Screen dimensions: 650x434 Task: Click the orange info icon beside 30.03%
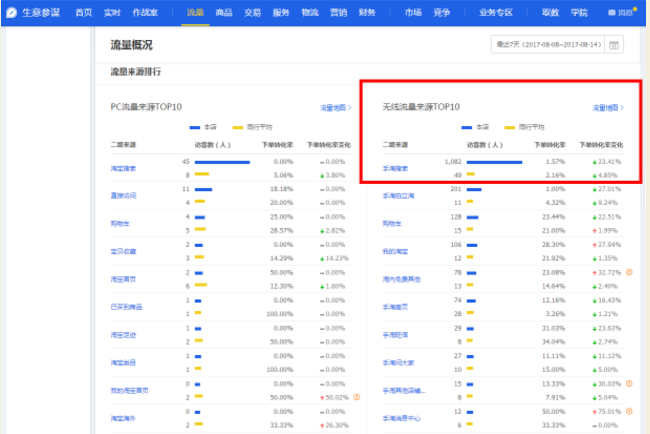pyautogui.click(x=629, y=383)
